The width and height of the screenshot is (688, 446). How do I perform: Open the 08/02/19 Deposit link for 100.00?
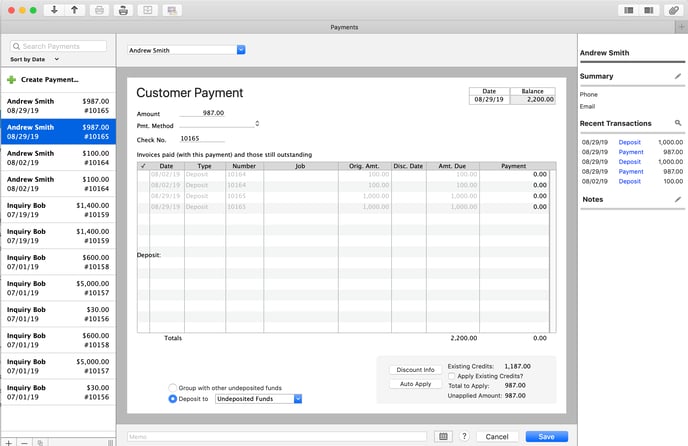tap(629, 181)
